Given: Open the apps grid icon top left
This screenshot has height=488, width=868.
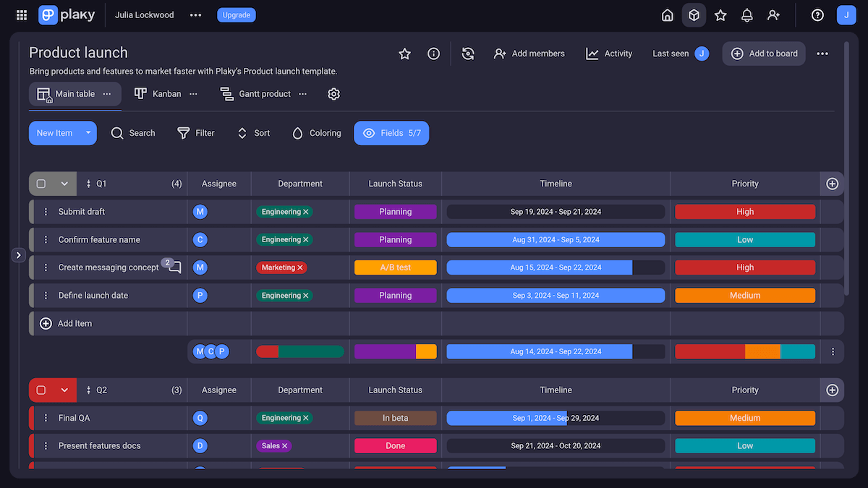Looking at the screenshot, I should click(x=21, y=14).
